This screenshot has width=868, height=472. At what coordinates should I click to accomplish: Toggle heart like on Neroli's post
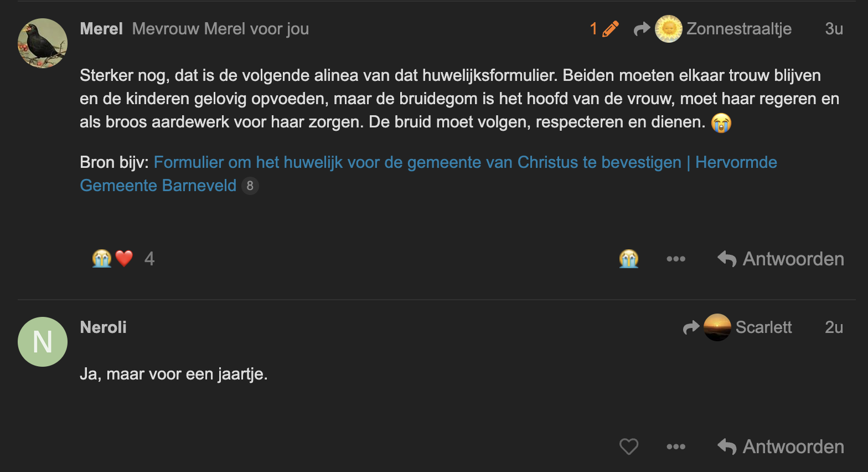[x=629, y=447]
